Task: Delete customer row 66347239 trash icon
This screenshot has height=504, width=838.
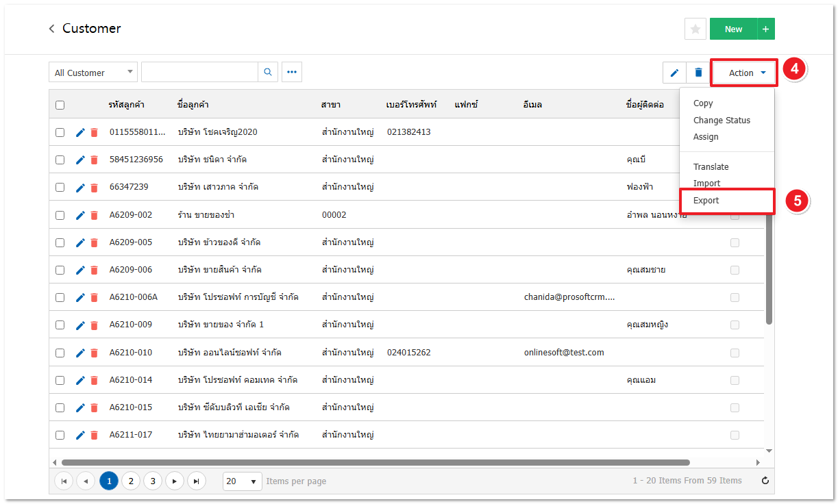Action: tap(95, 188)
